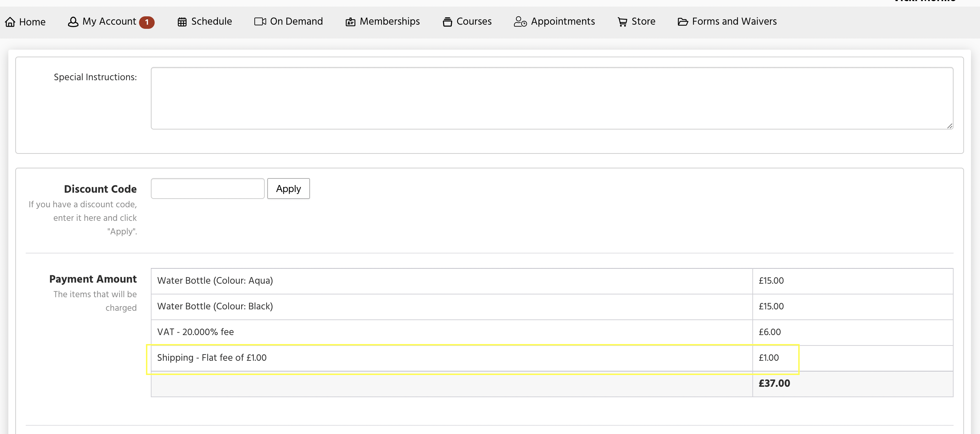Click the Store link in navigation
This screenshot has height=434, width=980.
pos(643,22)
